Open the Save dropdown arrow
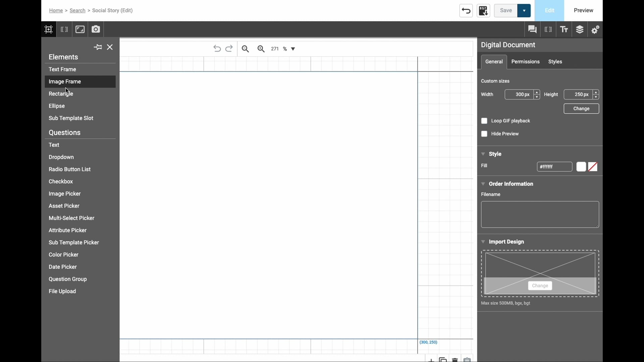This screenshot has height=362, width=644. point(524,11)
